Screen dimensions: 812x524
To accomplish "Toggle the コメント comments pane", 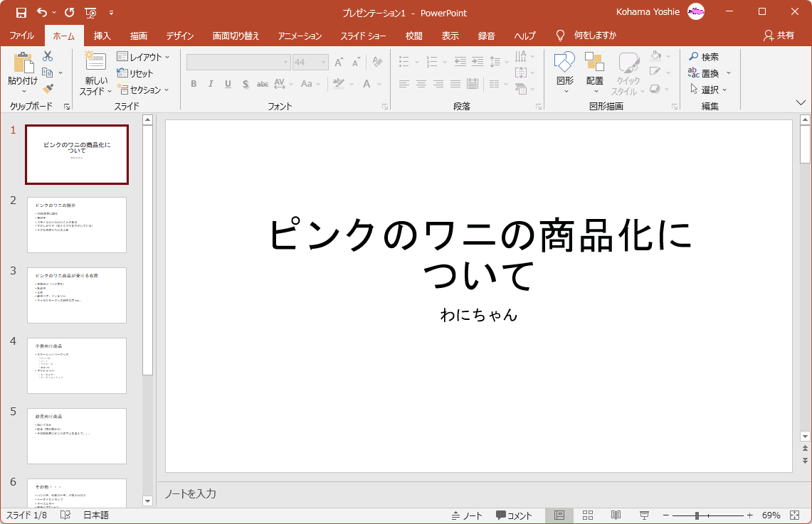I will coord(514,515).
